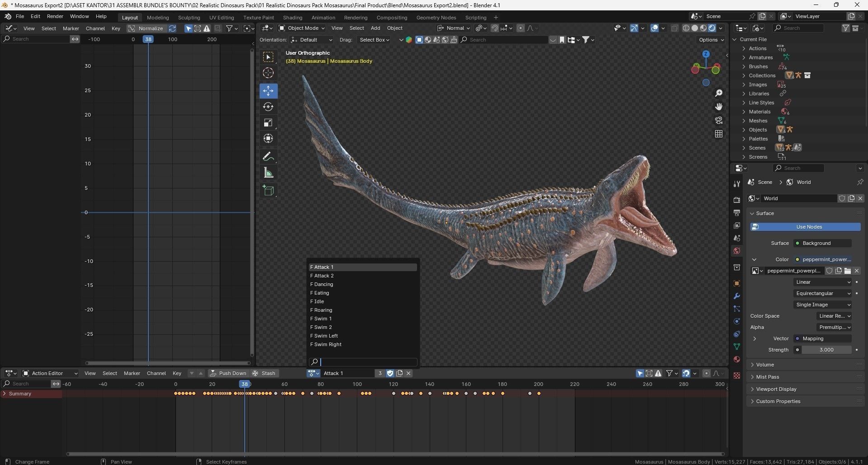Open viewport Options button

click(x=711, y=40)
